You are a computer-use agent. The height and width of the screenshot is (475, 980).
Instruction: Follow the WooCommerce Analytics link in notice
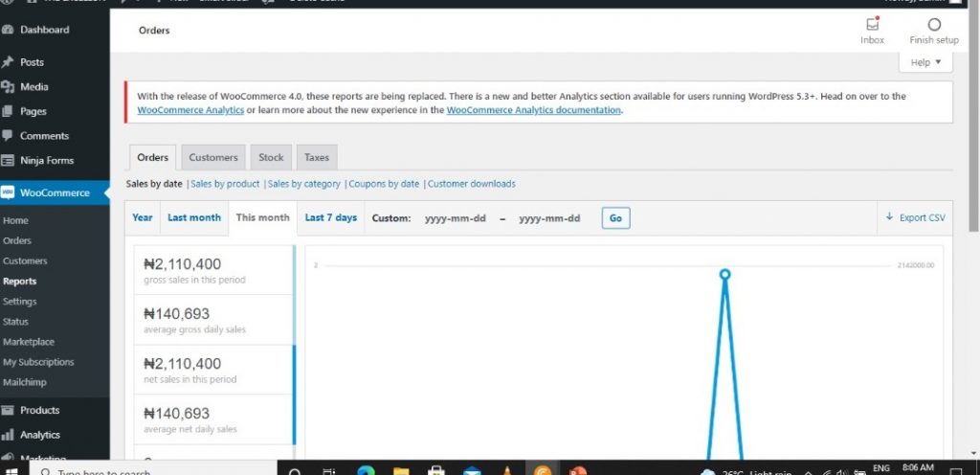190,110
